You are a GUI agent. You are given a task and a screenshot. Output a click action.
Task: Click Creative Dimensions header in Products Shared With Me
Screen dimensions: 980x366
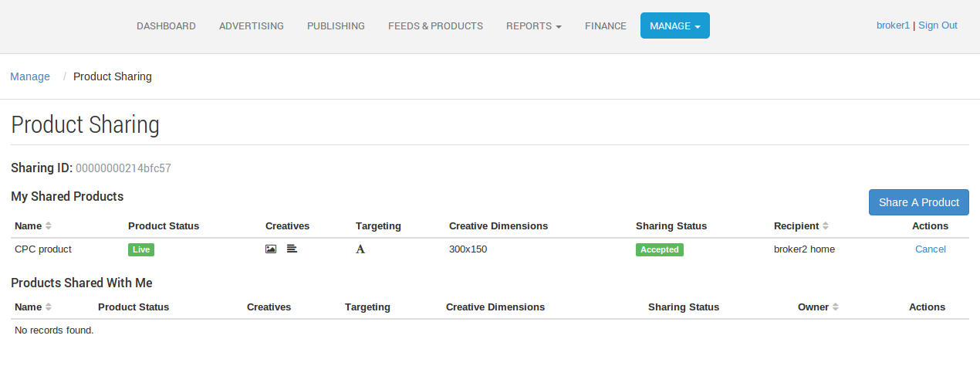pos(495,307)
